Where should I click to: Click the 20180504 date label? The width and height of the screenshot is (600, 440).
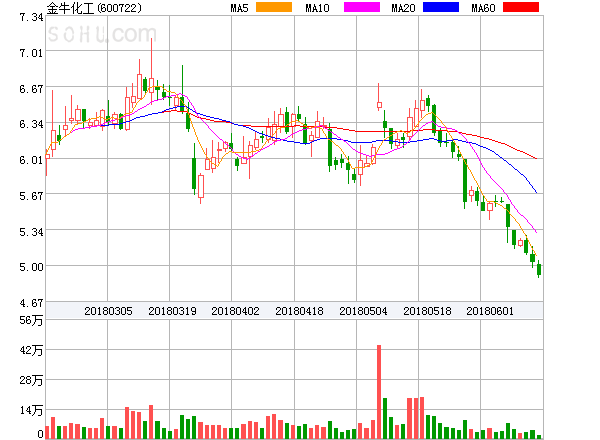pos(363,311)
